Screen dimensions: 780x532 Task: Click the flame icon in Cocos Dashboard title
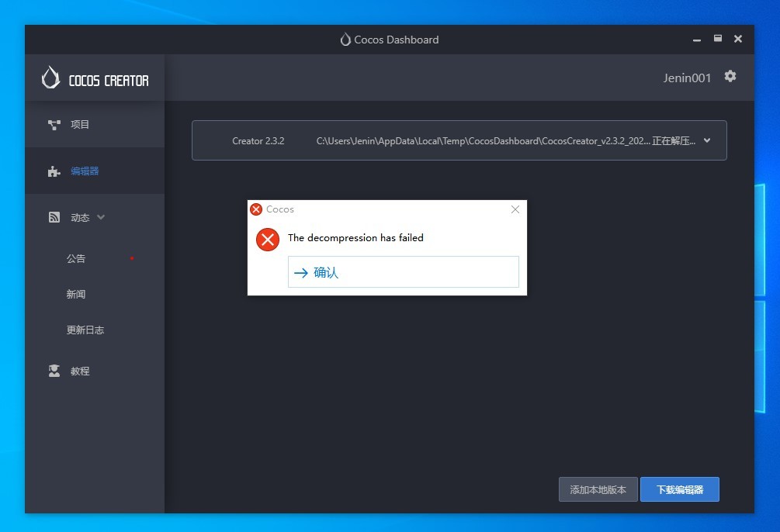[345, 40]
